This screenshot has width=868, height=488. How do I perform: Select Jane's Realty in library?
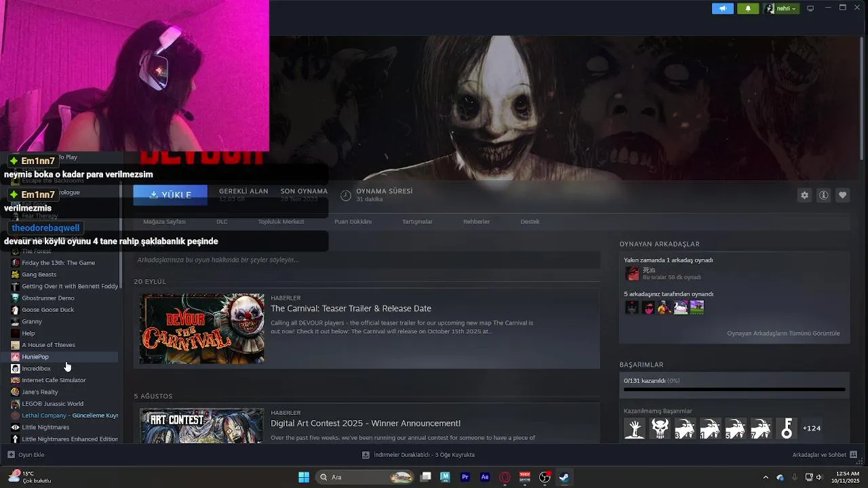[x=40, y=392]
